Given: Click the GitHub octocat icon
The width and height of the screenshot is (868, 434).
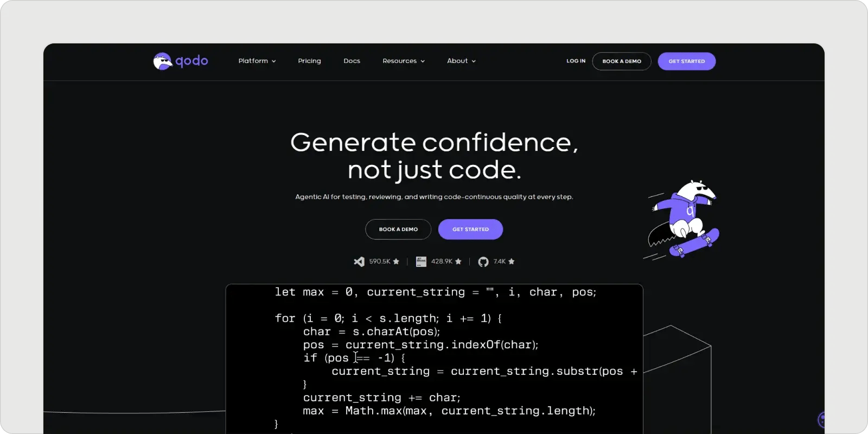Looking at the screenshot, I should click(x=483, y=262).
